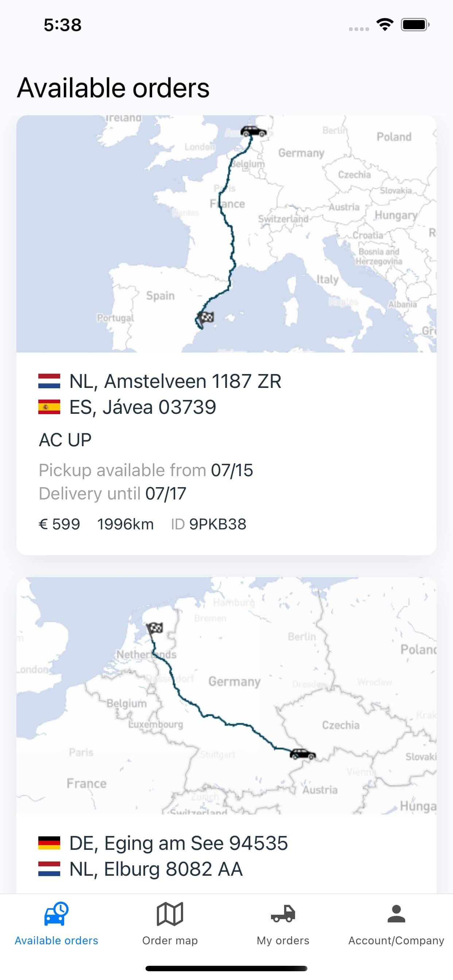Viewport: 453px width, 980px height.
Task: Open the Account/Company tab
Action: click(396, 924)
